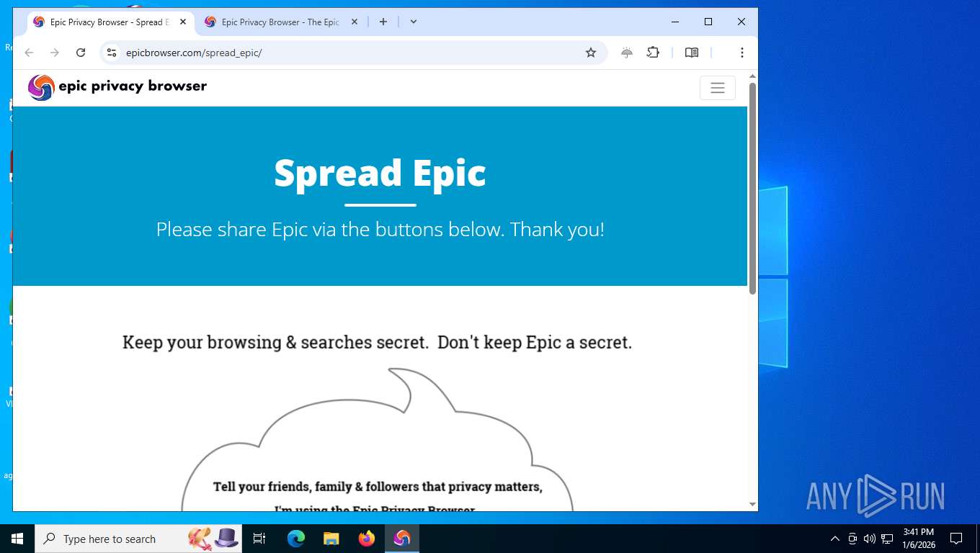
Task: Open the umbrella privacy protection icon
Action: [627, 53]
